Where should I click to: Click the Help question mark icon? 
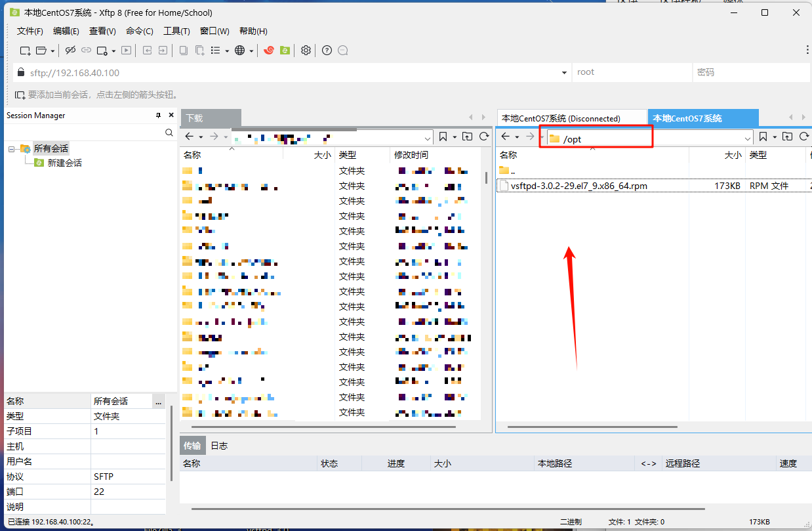(x=327, y=51)
